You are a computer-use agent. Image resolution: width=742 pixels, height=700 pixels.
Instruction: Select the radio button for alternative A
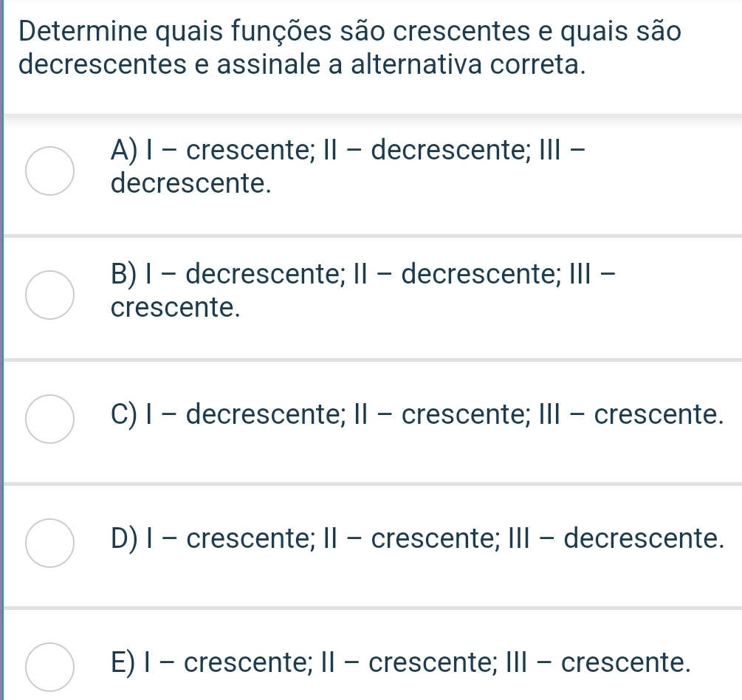pyautogui.click(x=49, y=170)
